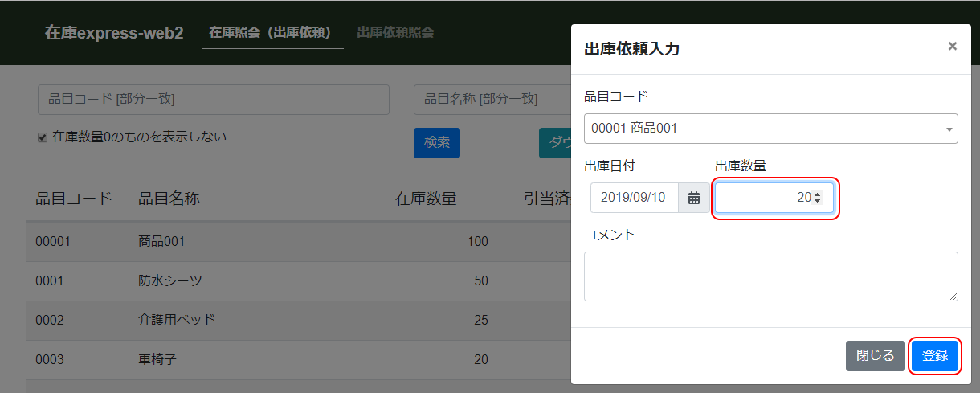Close the 出庫依頼入力 dialog with ×

[952, 47]
